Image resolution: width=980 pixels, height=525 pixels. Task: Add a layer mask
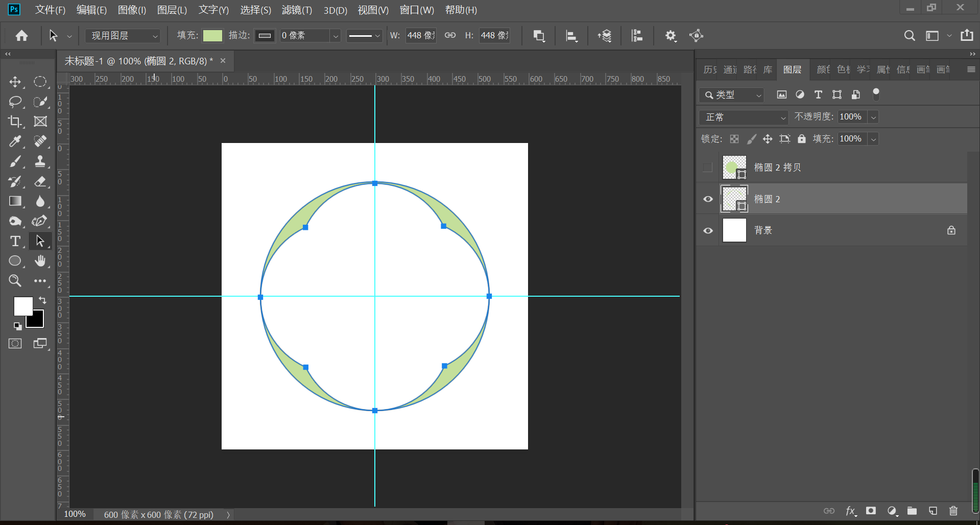(871, 511)
